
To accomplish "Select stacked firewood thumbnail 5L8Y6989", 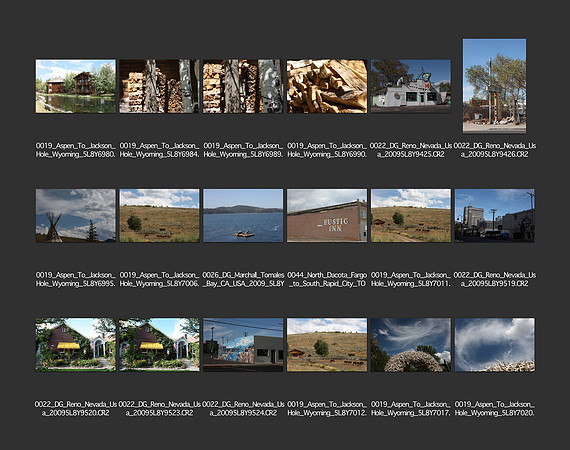I will 243,86.
